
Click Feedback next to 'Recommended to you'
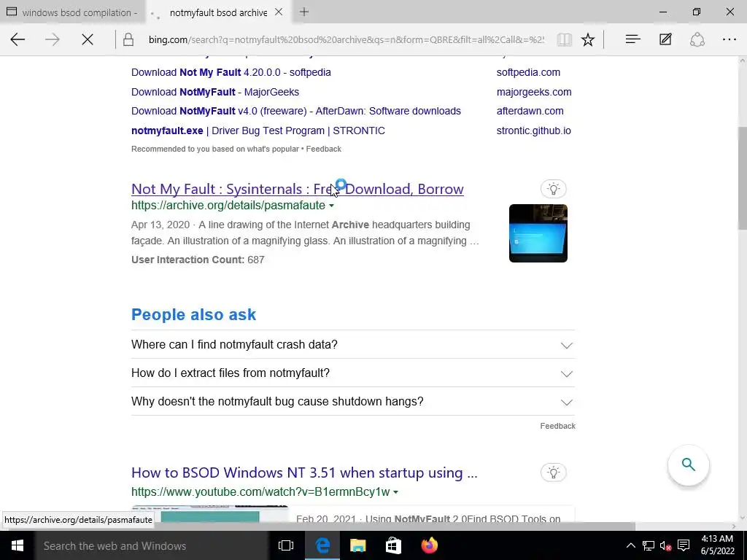tap(323, 149)
